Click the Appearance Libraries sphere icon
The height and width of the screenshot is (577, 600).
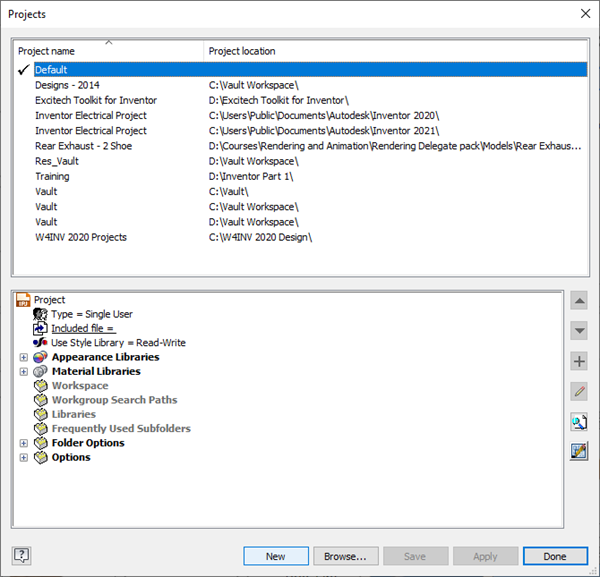point(40,357)
